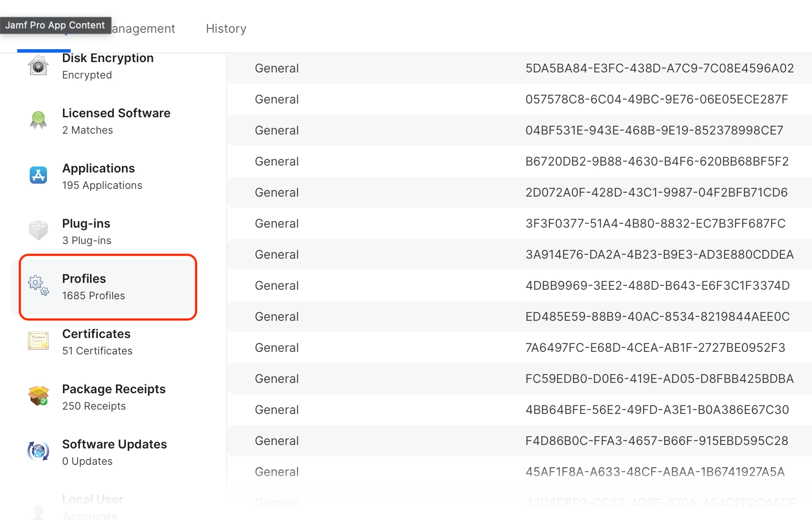The image size is (812, 520).
Task: Select the Profiles sidebar heading
Action: tap(84, 279)
